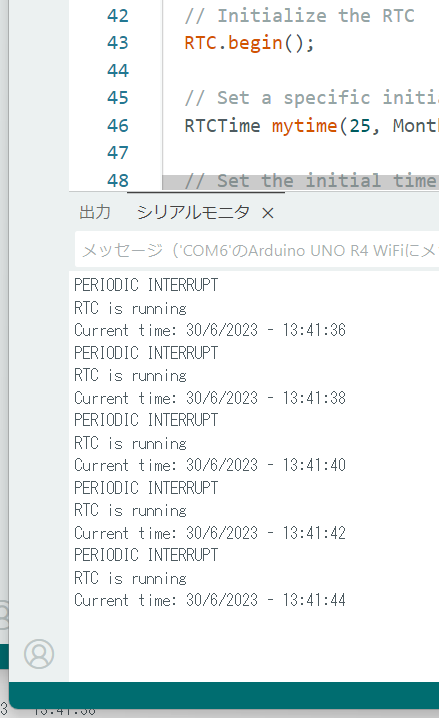Click the mytime identifier on line 46
439x718 pixels.
pyautogui.click(x=304, y=125)
